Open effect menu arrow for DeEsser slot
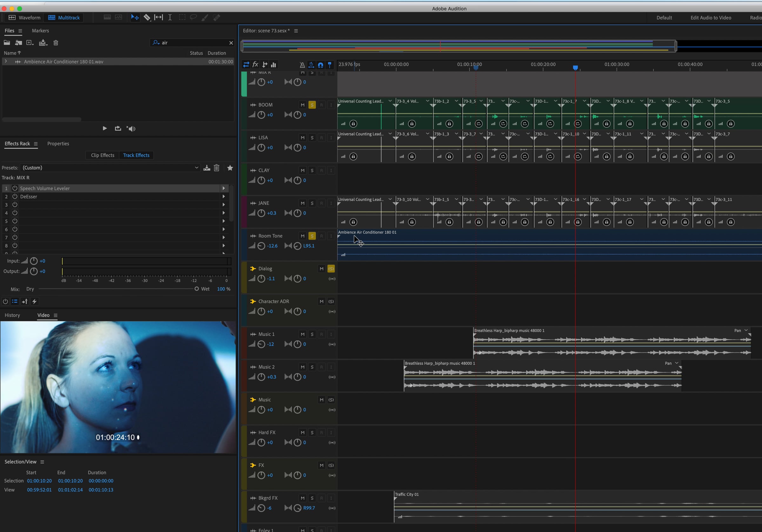 (224, 197)
